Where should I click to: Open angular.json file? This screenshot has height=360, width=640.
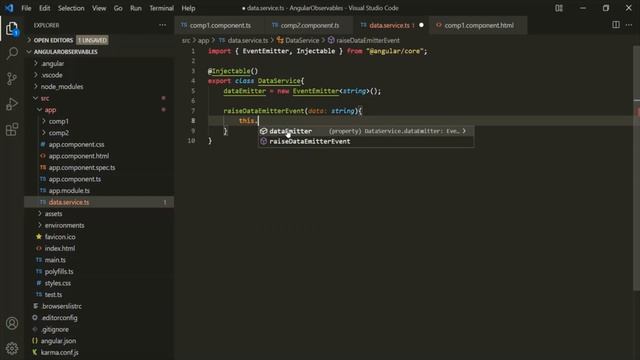tap(58, 341)
